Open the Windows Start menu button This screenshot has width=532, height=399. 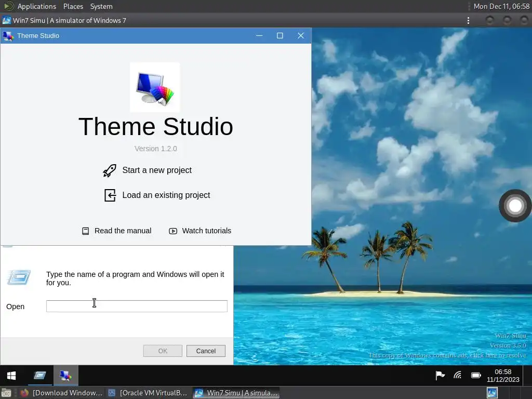tap(11, 376)
